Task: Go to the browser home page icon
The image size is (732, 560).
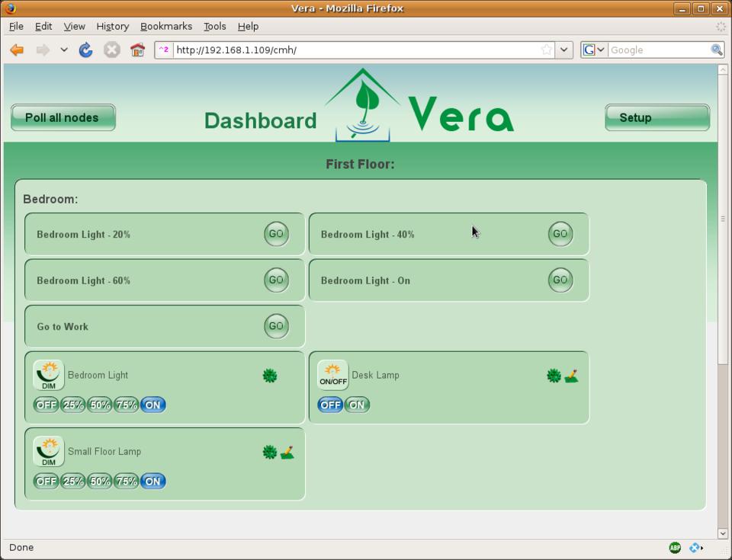Action: point(137,50)
